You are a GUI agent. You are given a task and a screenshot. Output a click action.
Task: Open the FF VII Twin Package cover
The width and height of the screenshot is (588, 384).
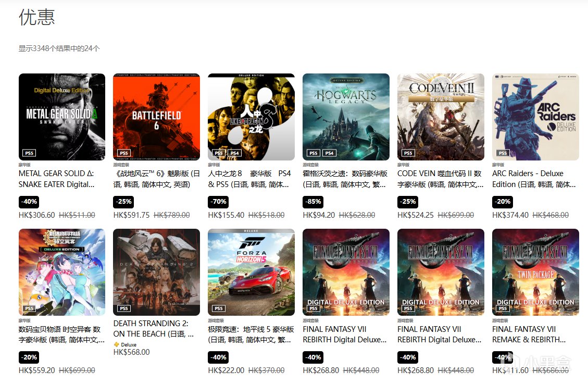point(535,272)
